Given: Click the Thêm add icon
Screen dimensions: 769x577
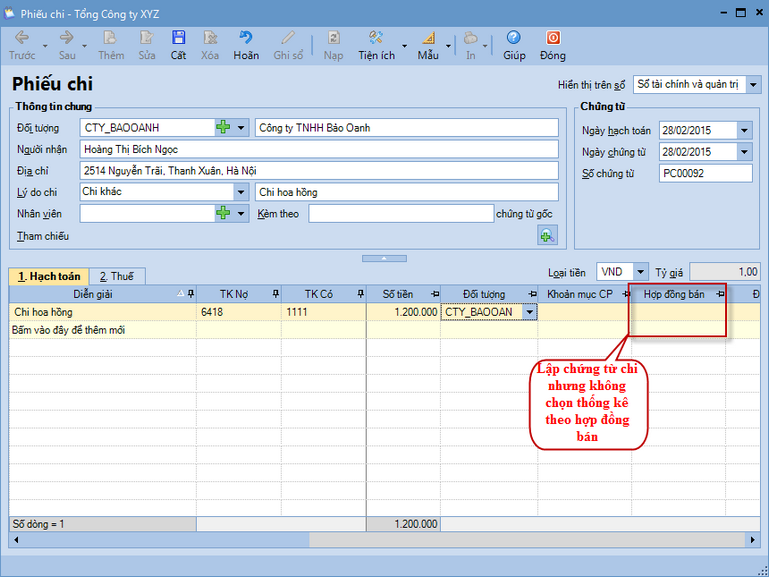Looking at the screenshot, I should point(110,38).
